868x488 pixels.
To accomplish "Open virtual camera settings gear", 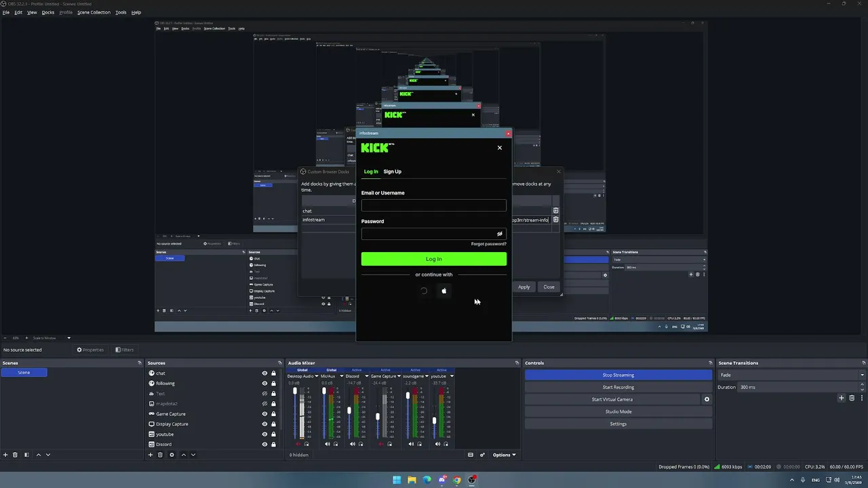I will 707,399.
